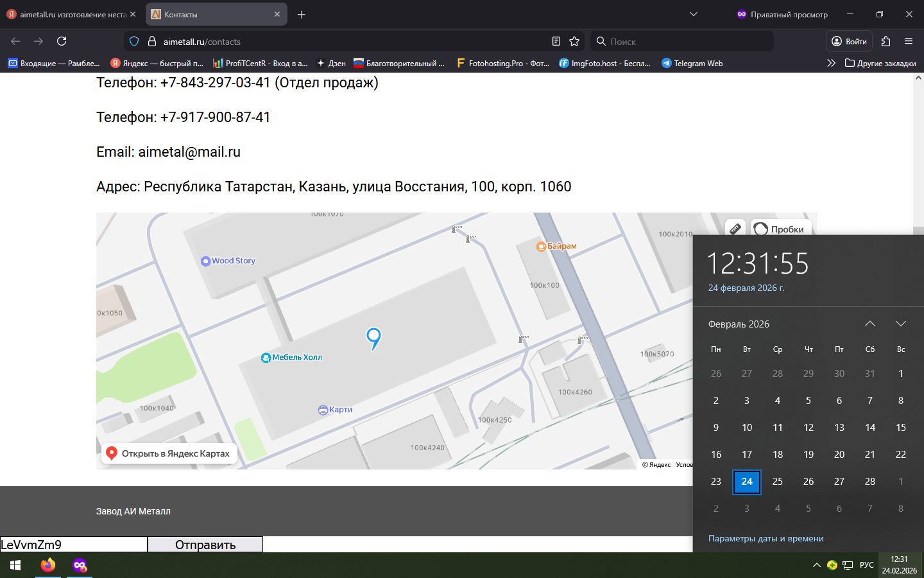924x578 pixels.
Task: Click the page reload button
Action: [62, 41]
